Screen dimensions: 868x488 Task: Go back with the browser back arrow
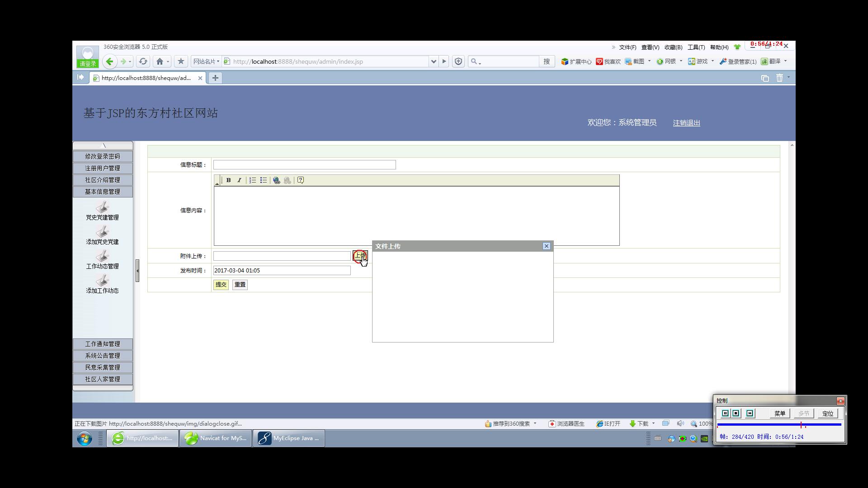point(109,61)
